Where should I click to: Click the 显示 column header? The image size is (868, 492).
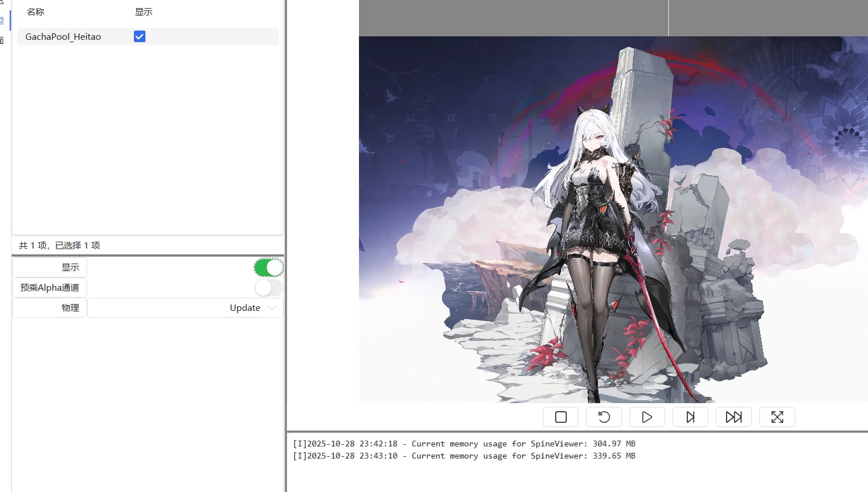coord(144,12)
